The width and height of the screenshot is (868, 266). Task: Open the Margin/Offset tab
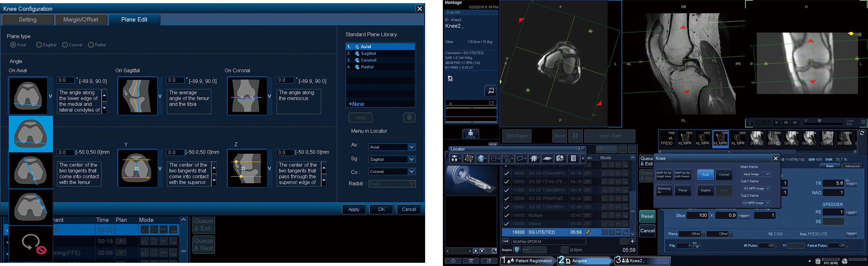coord(81,20)
